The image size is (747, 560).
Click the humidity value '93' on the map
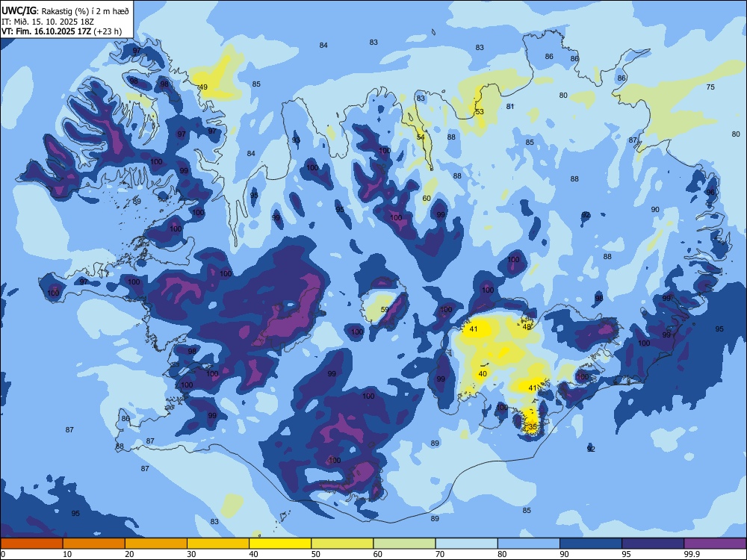297,140
